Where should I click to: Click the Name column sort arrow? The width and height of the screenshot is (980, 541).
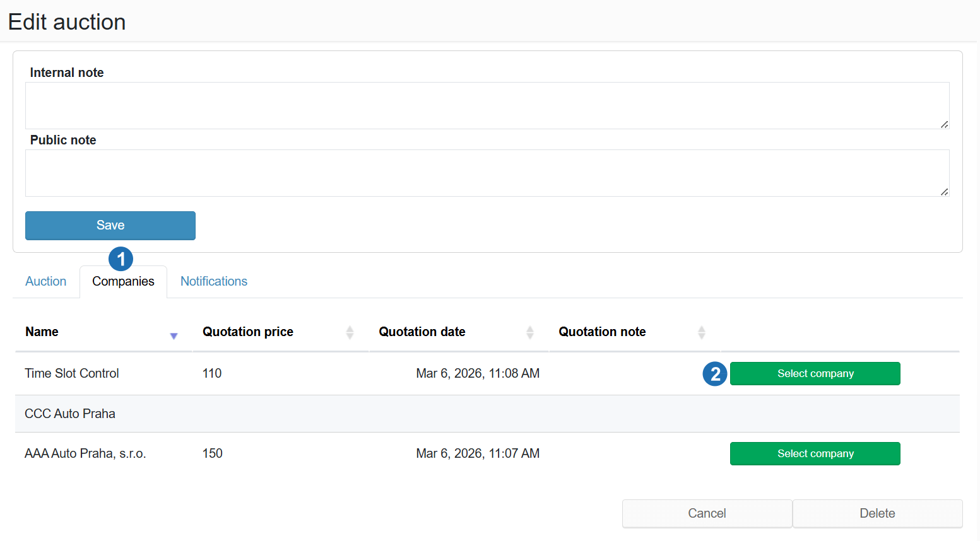[174, 336]
